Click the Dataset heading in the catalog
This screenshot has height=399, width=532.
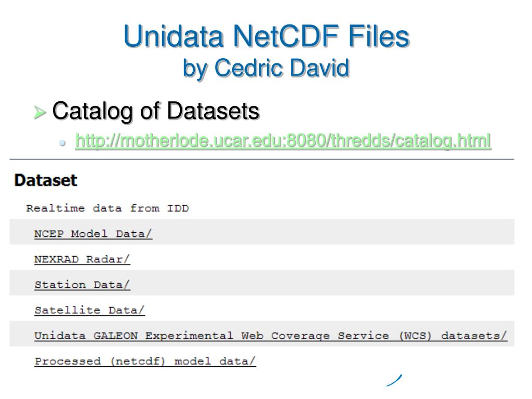[46, 180]
